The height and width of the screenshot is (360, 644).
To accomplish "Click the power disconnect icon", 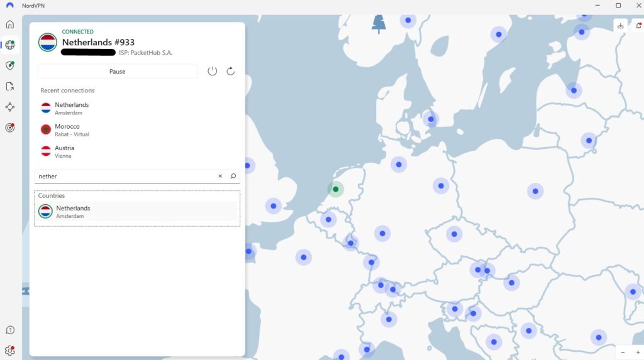I will [x=213, y=71].
